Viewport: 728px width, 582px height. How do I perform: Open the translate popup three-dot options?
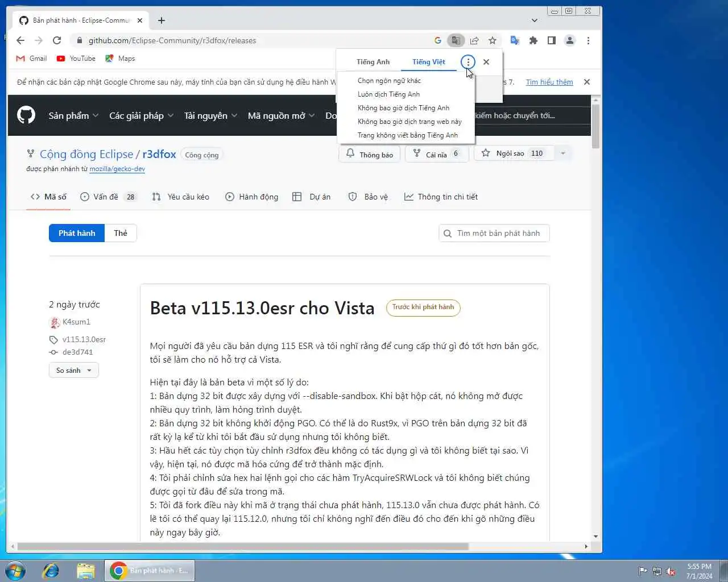pos(468,62)
